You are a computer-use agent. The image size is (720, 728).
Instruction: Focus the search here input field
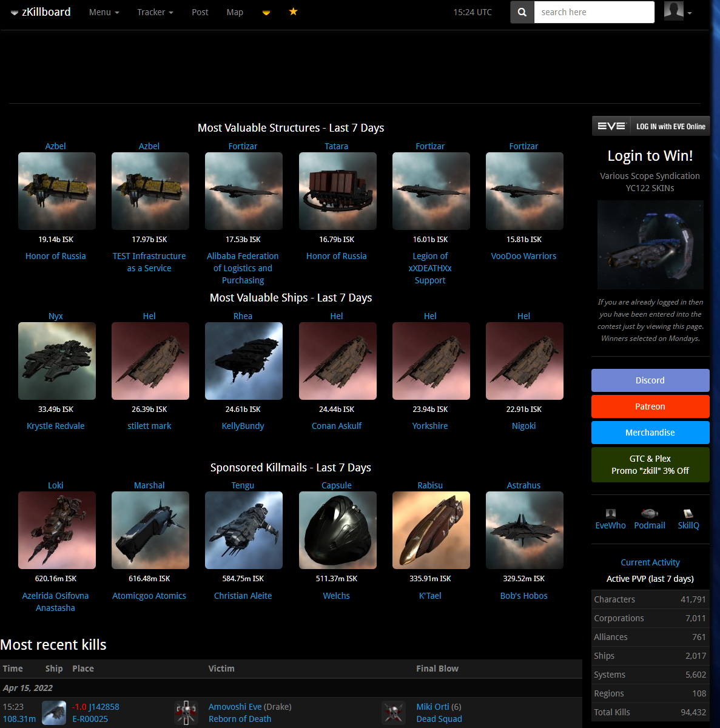(594, 12)
